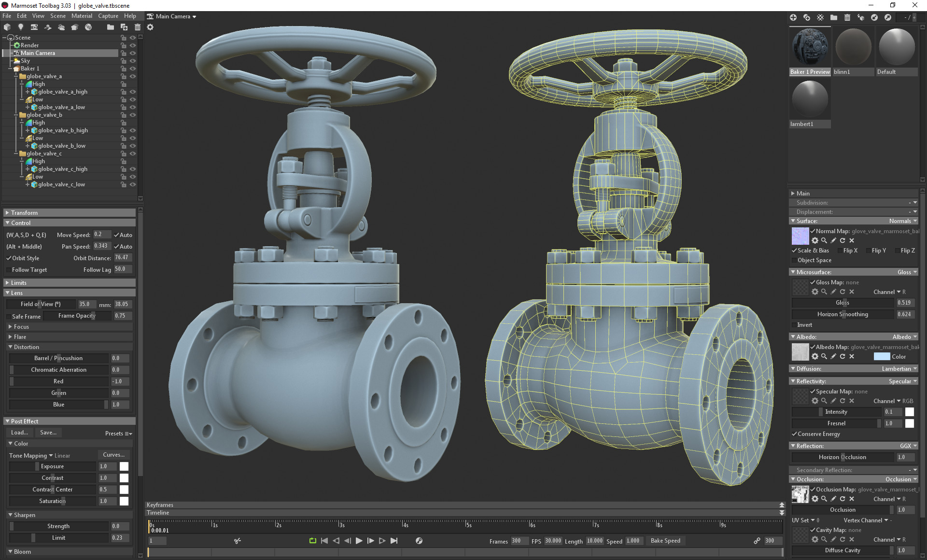Screen dimensions: 927x560
Task: Enable Flip X for the Normal Map
Action: tap(841, 251)
